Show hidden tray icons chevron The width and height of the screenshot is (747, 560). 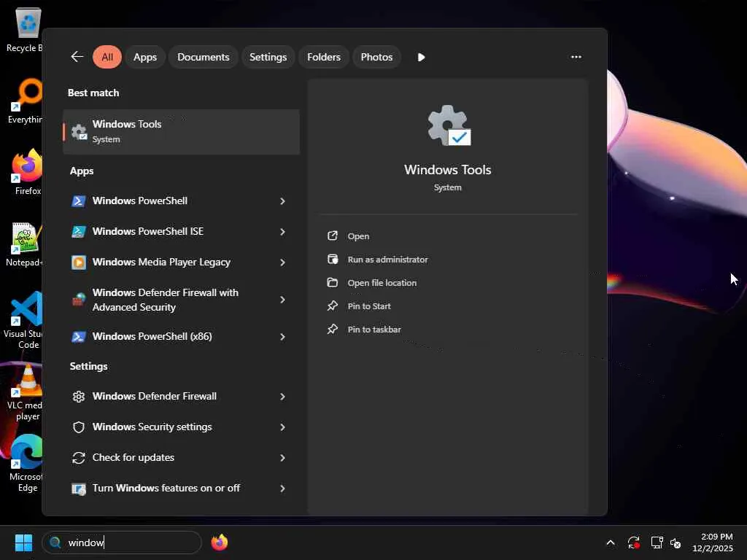coord(611,542)
